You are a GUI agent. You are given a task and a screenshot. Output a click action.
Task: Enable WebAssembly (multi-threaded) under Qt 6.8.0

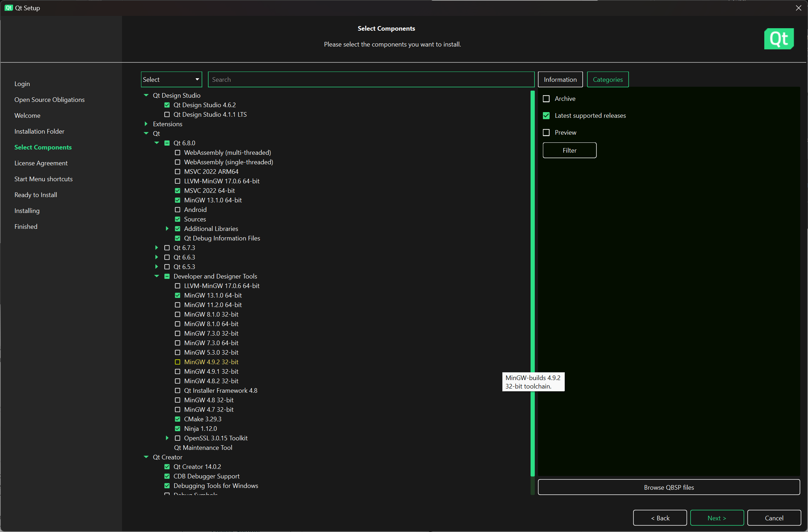pyautogui.click(x=178, y=153)
